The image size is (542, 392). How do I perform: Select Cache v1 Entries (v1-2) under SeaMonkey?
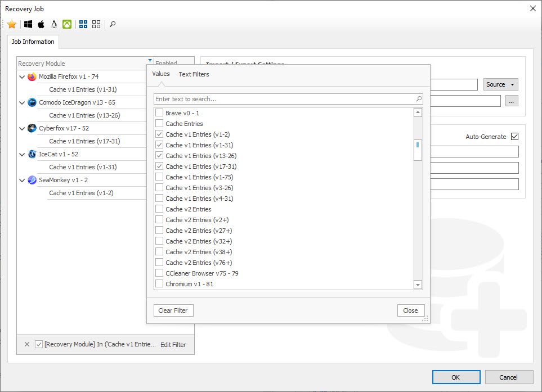pos(81,193)
